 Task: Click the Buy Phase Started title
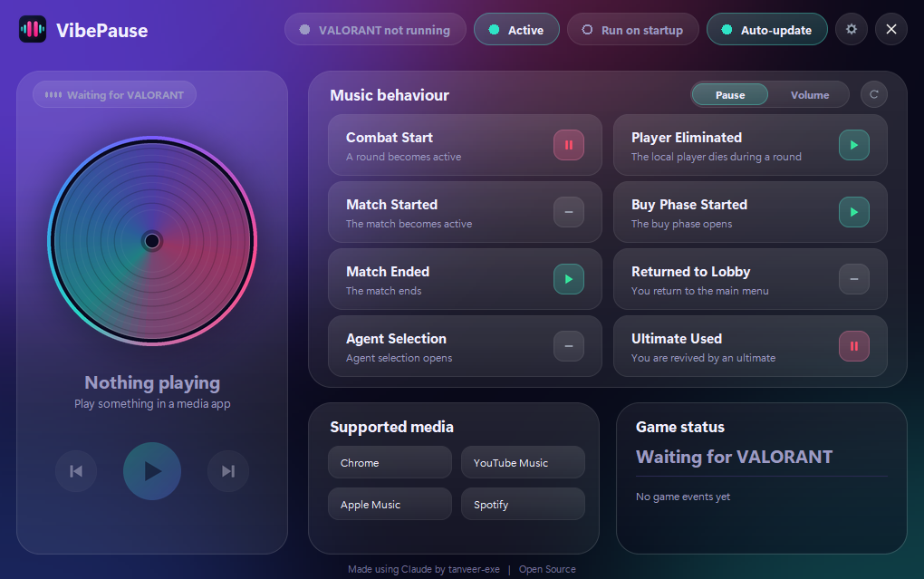click(689, 205)
